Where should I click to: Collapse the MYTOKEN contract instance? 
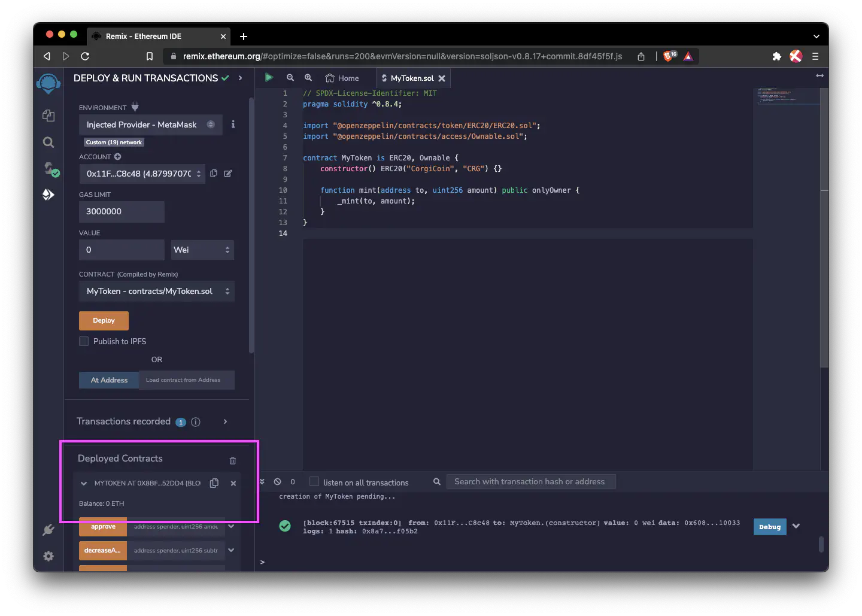pyautogui.click(x=84, y=483)
